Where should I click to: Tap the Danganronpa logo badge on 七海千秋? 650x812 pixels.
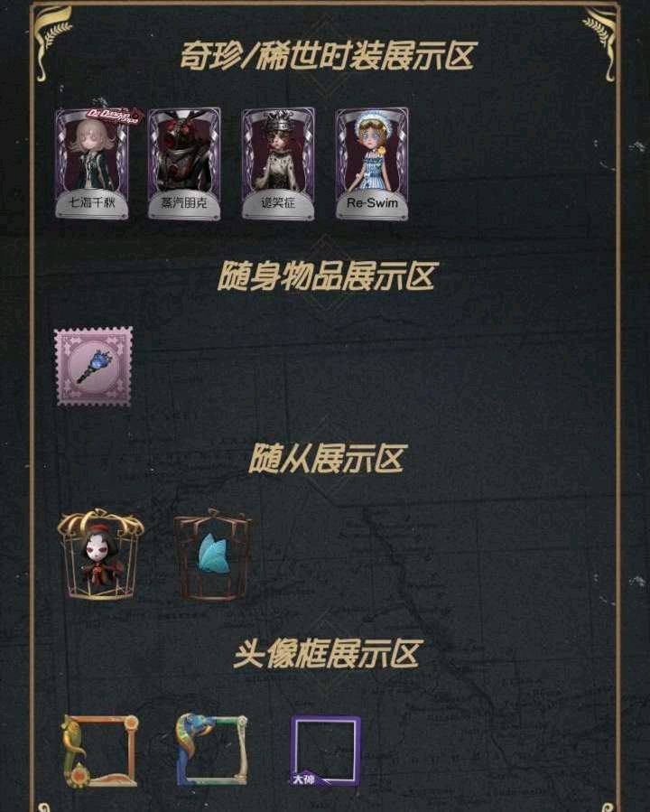pyautogui.click(x=113, y=115)
